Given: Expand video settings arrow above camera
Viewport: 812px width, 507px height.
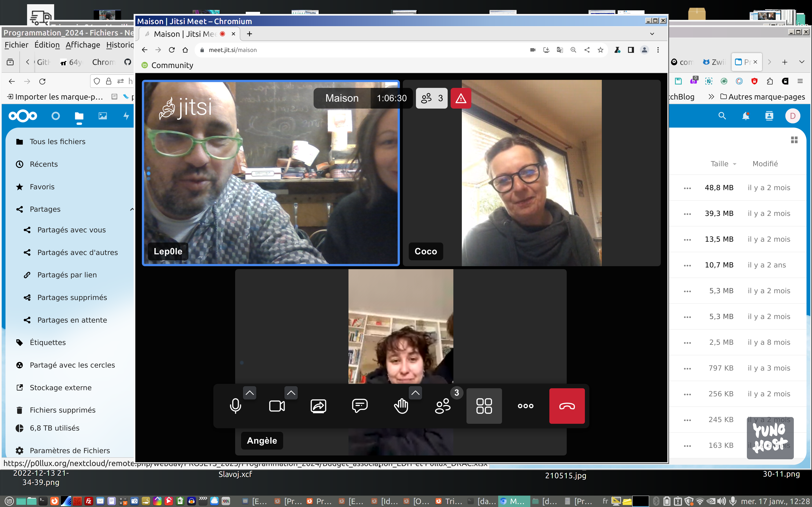Looking at the screenshot, I should point(291,393).
